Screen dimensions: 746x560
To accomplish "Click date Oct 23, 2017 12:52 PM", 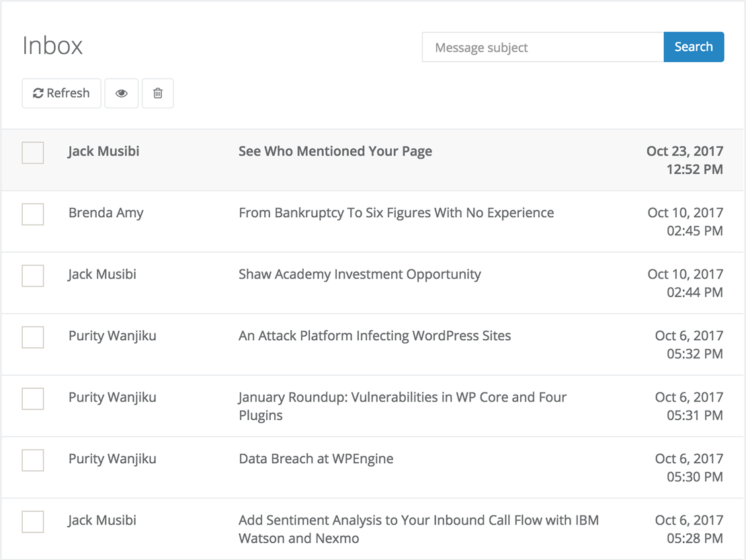I will (x=685, y=161).
